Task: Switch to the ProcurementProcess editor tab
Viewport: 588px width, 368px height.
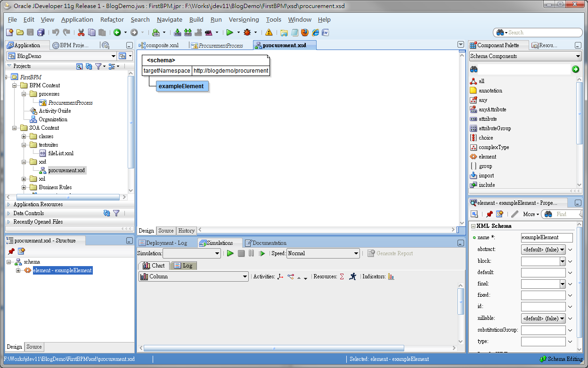Action: [217, 45]
